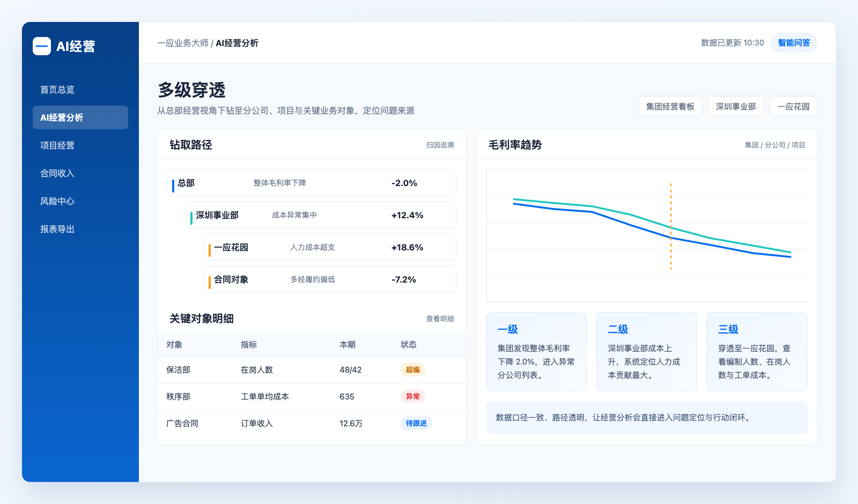Click the 关键对象明细 section title
Image resolution: width=858 pixels, height=504 pixels.
point(202,318)
